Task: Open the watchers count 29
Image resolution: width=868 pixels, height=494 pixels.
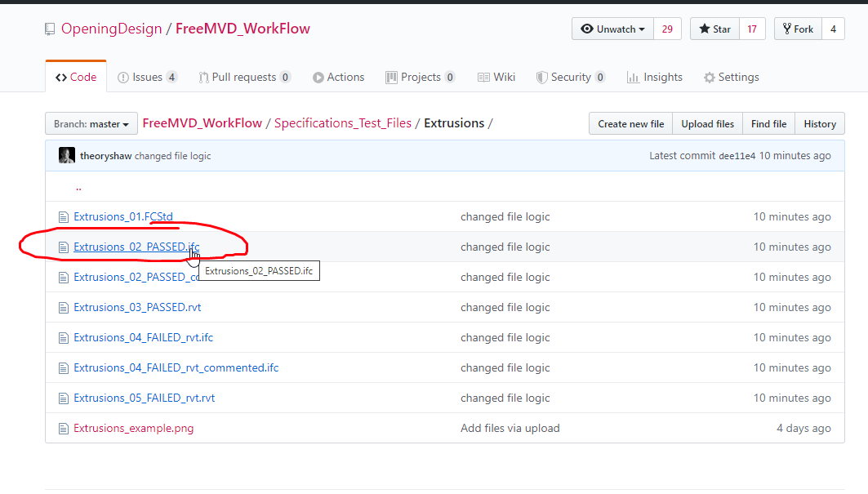Action: 668,29
